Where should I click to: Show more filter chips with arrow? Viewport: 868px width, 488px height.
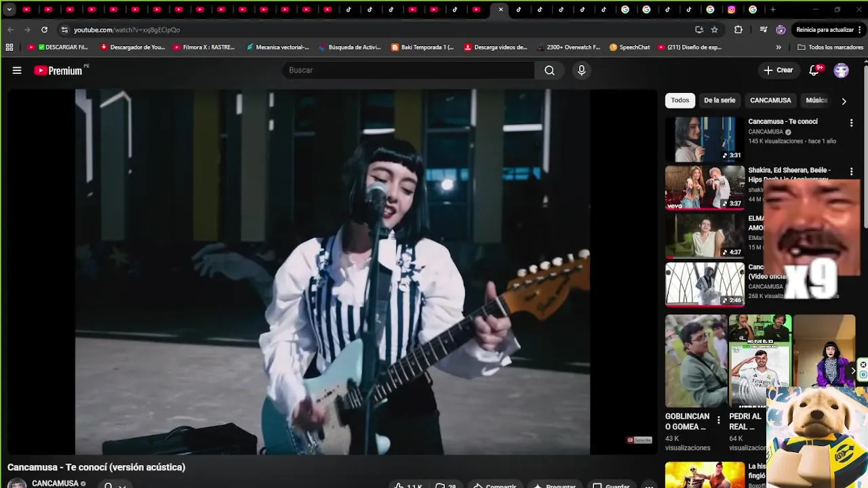point(844,101)
